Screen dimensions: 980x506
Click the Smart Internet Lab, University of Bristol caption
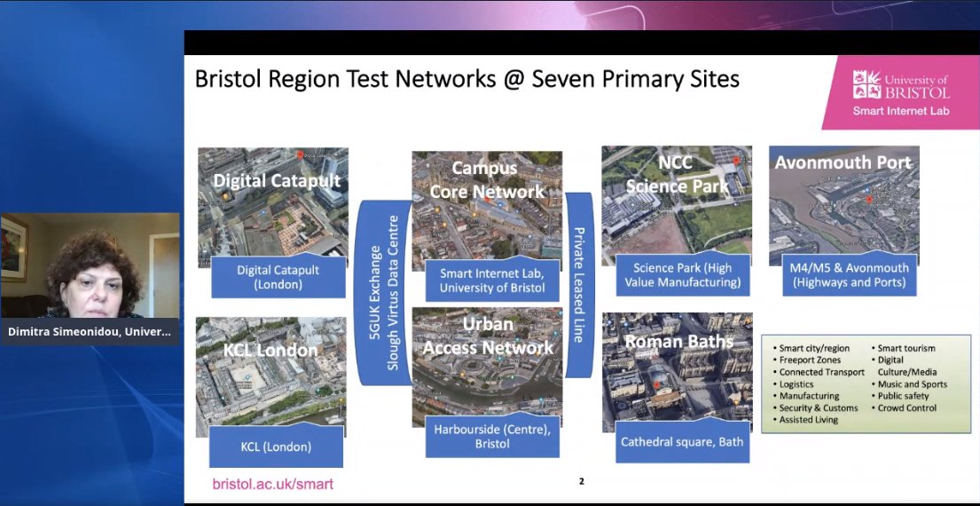click(x=492, y=281)
